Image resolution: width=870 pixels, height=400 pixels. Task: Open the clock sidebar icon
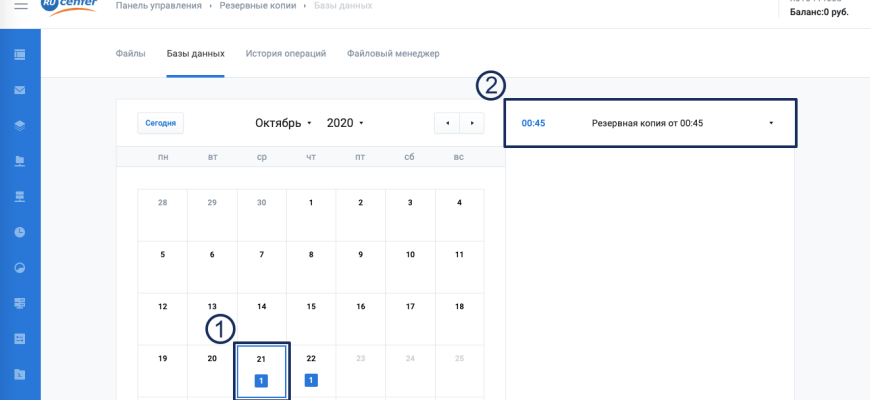pyautogui.click(x=20, y=232)
